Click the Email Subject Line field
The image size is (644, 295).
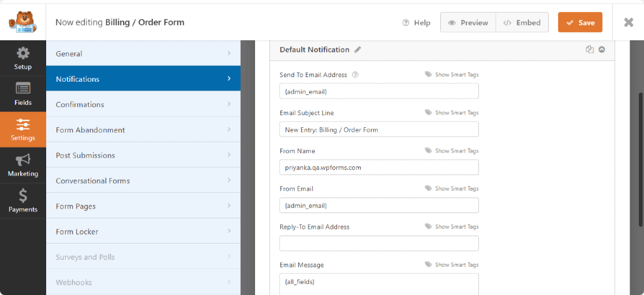click(x=379, y=129)
